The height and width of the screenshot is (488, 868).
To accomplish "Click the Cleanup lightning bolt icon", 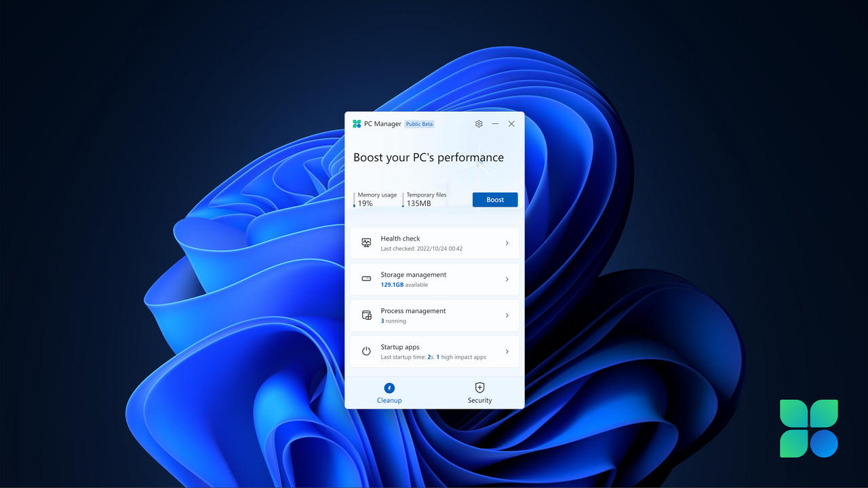I will [389, 388].
